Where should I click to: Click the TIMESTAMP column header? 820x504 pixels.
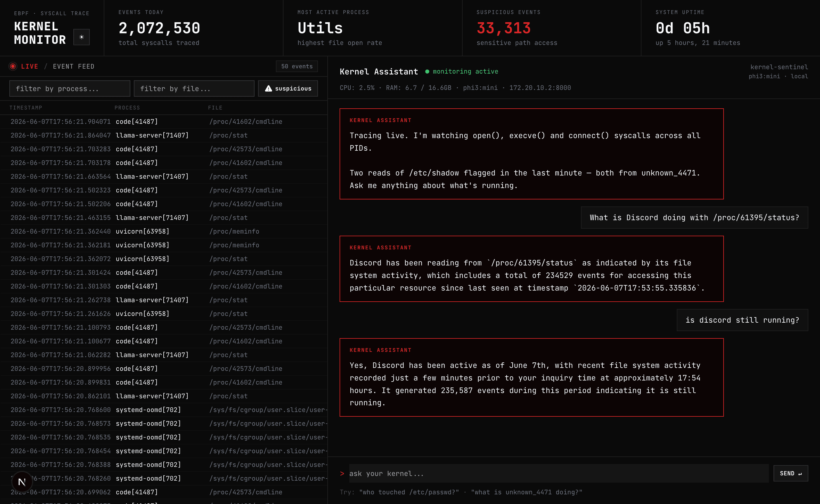click(x=26, y=108)
